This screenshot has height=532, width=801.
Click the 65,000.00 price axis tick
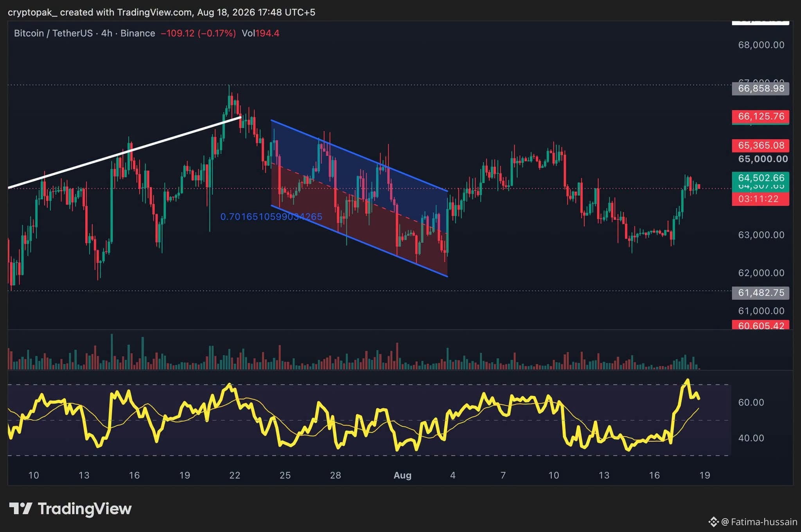pos(763,159)
